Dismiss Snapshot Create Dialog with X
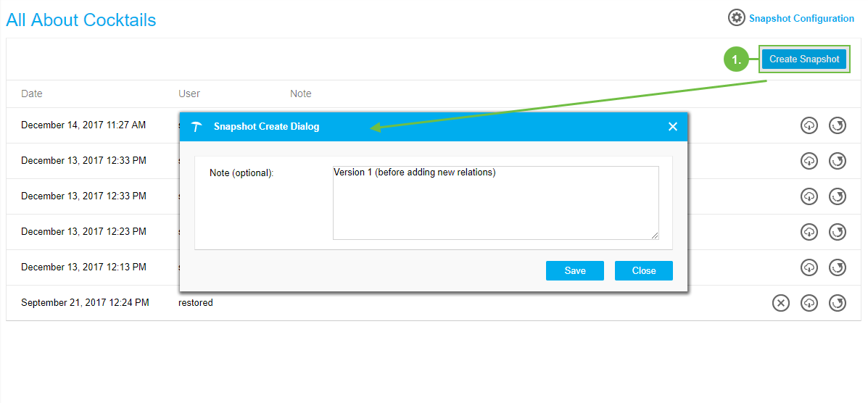Image resolution: width=868 pixels, height=403 pixels. pyautogui.click(x=672, y=127)
